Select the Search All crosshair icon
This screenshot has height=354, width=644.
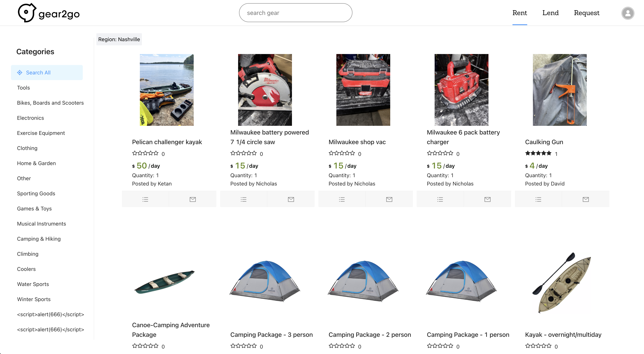pos(20,73)
